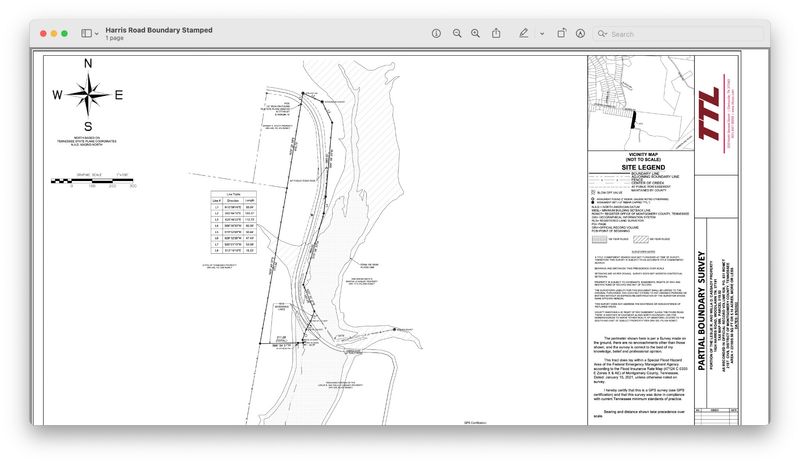Image resolution: width=800 pixels, height=464 pixels.
Task: Click the document title Harris Road Boundary Stamped
Action: point(159,29)
